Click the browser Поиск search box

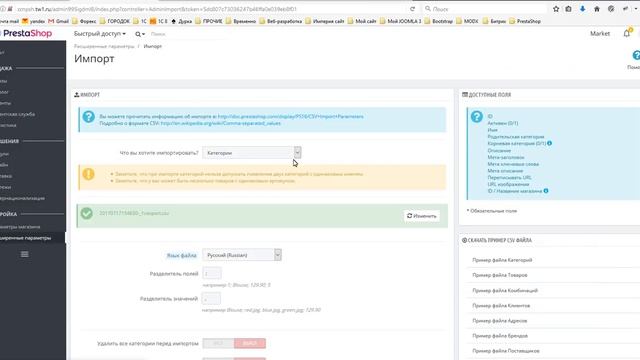[484, 9]
